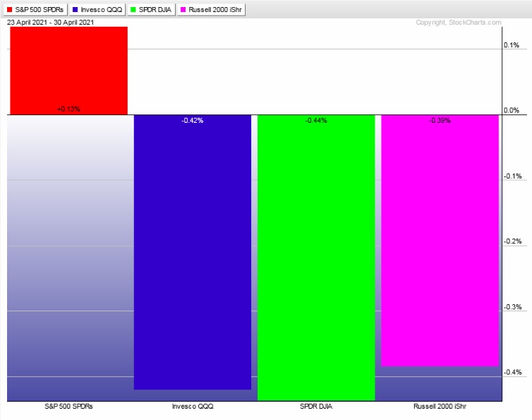This screenshot has width=532, height=420.
Task: Select the blue Invesco QQQ bar
Action: click(193, 252)
